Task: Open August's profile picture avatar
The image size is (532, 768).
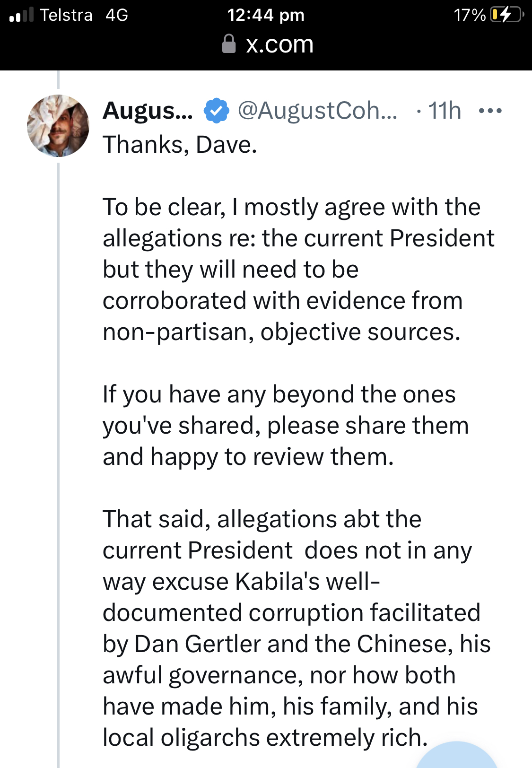Action: pyautogui.click(x=58, y=126)
